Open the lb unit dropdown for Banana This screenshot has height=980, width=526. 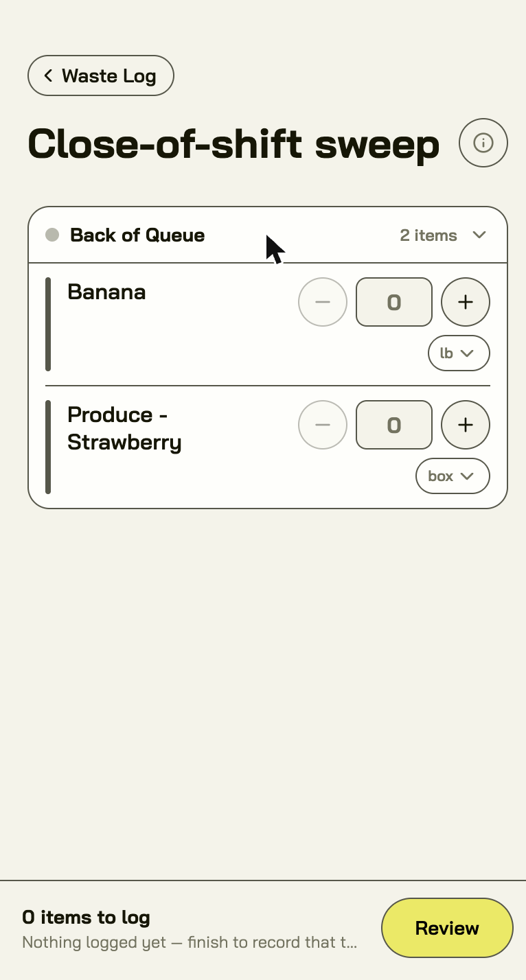pos(459,353)
